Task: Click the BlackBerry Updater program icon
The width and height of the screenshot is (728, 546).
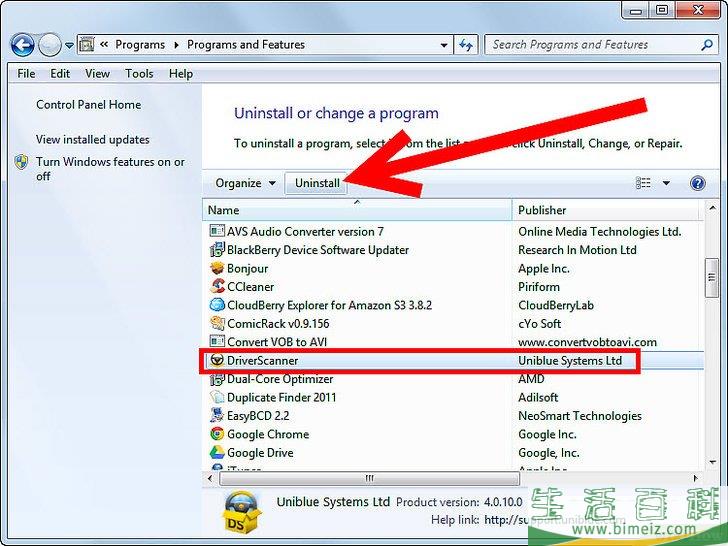Action: pos(217,250)
